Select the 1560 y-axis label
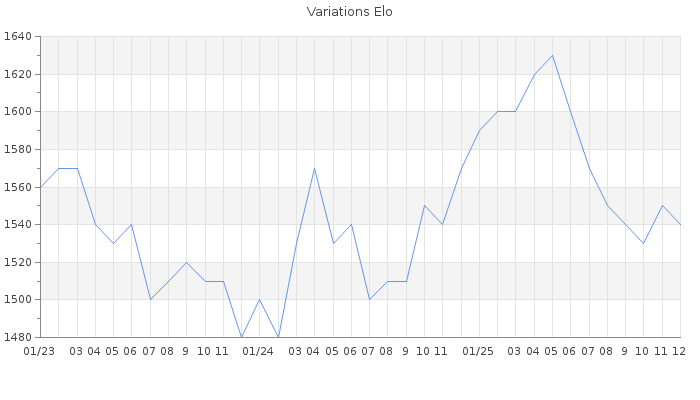Screen dimensions: 700x400 18,187
